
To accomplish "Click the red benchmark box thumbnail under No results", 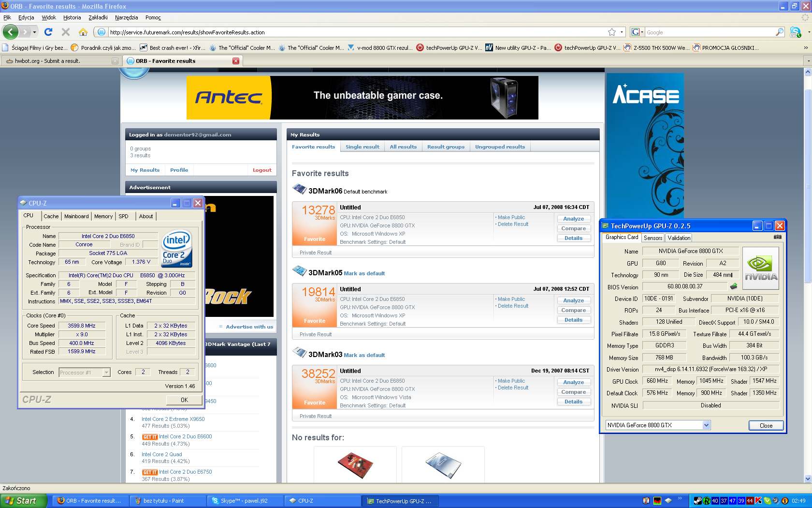I will (x=355, y=465).
